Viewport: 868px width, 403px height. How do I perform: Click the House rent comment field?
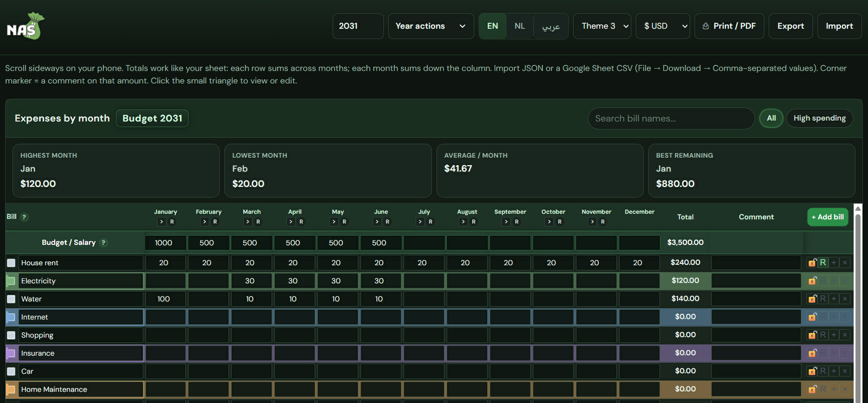pos(756,262)
